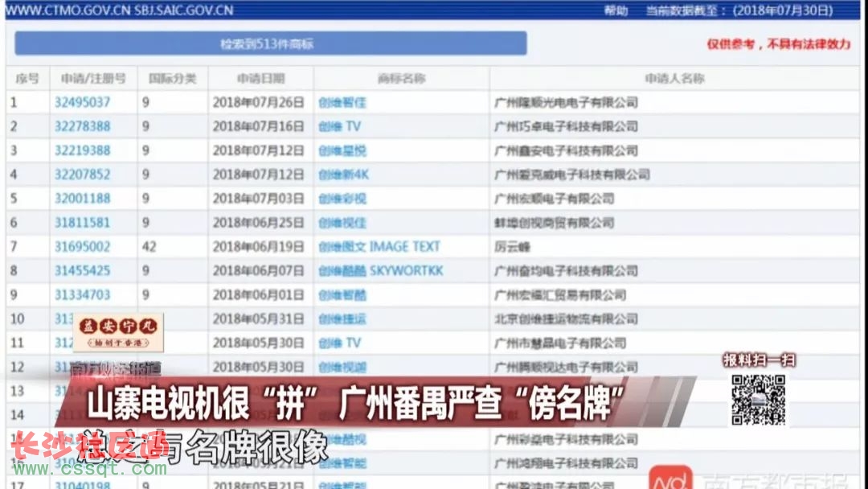Open registration number 31334703
This screenshot has height=489, width=868.
[x=82, y=294]
